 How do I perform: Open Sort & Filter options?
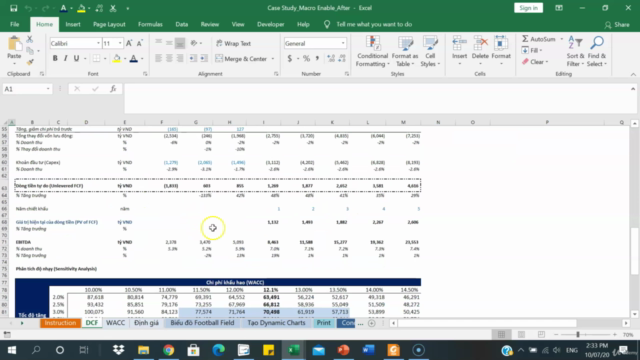(x=575, y=51)
